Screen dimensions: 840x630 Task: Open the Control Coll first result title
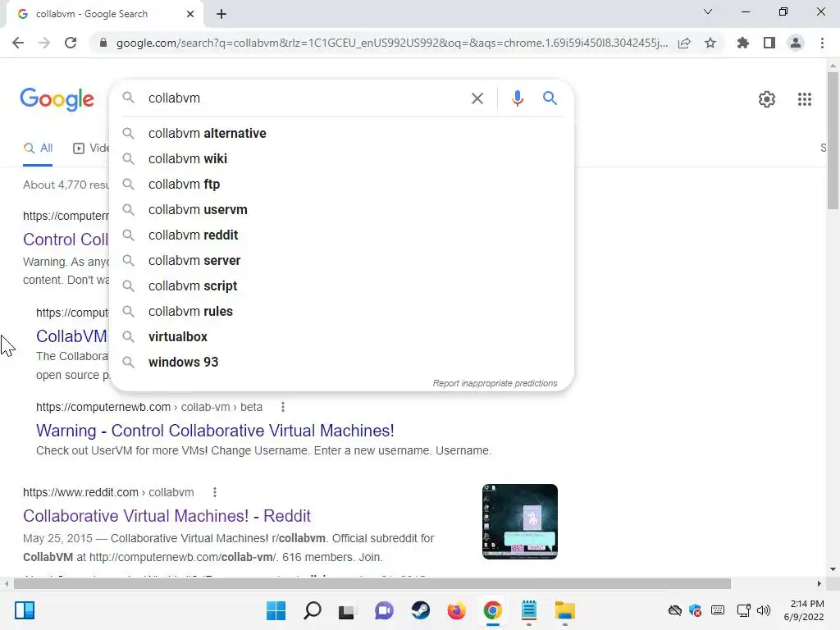coord(66,240)
